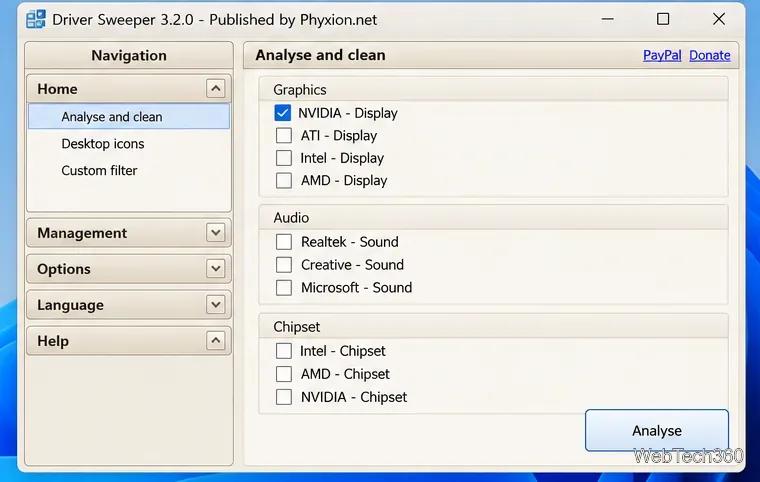
Task: Follow the Donate link
Action: point(710,55)
